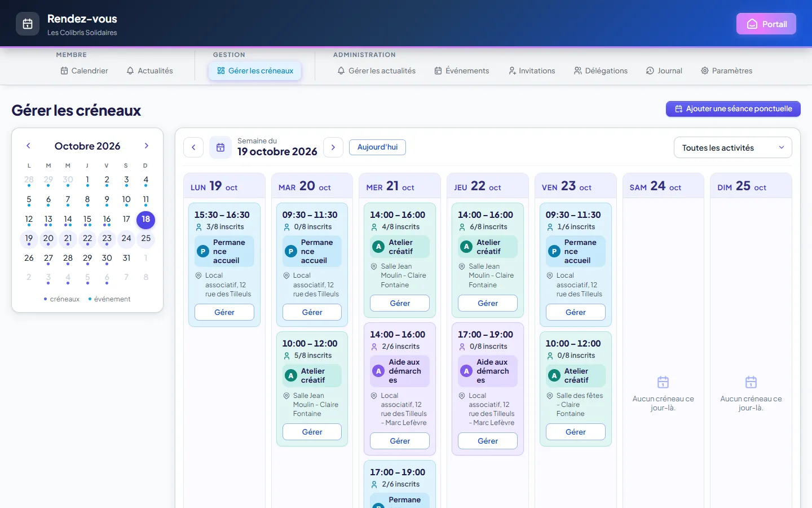Open Paramètres settings
The height and width of the screenshot is (508, 812).
(x=727, y=71)
